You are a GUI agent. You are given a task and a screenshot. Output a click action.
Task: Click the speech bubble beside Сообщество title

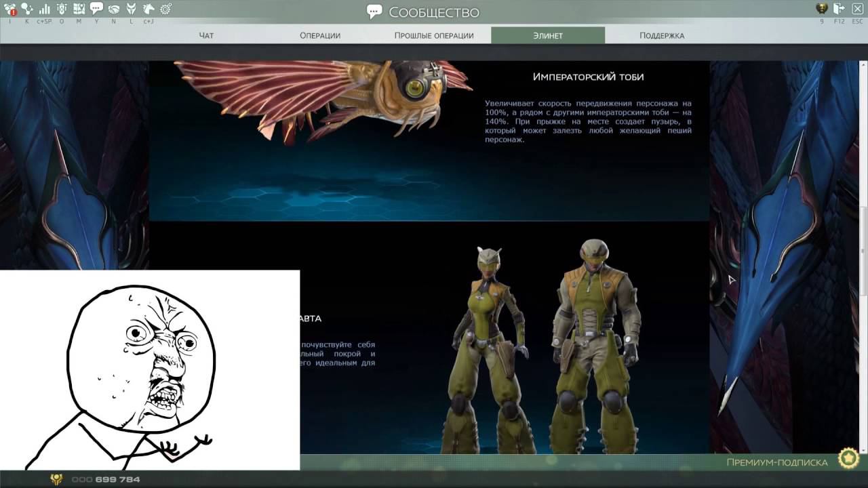pyautogui.click(x=374, y=12)
